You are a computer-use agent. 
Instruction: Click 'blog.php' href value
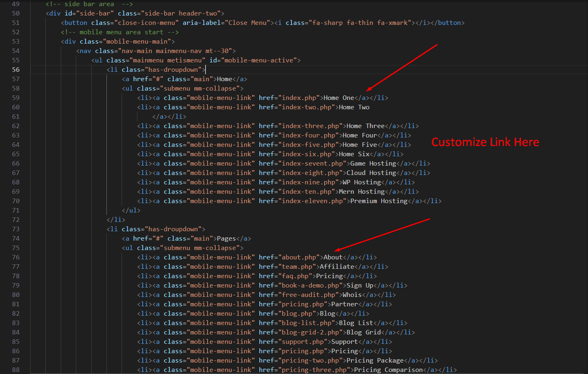click(x=297, y=314)
